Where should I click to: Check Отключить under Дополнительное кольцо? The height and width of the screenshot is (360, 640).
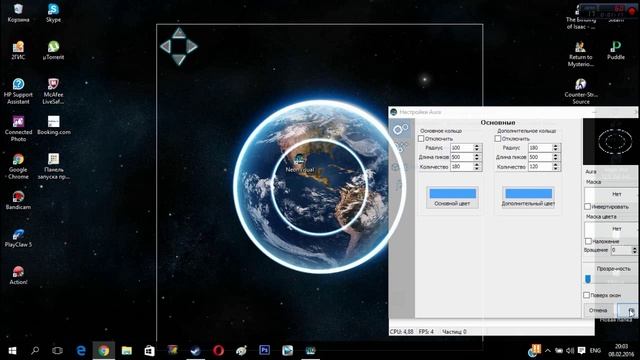click(498, 139)
